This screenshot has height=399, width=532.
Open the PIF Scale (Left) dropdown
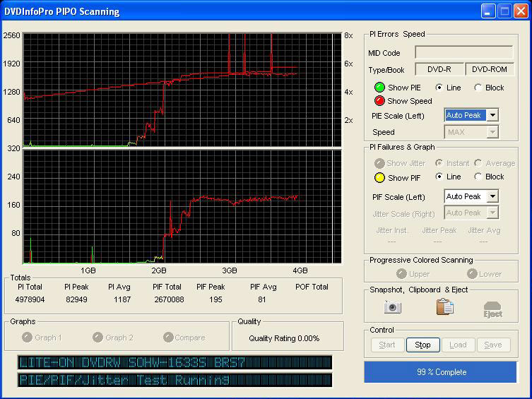tap(492, 196)
